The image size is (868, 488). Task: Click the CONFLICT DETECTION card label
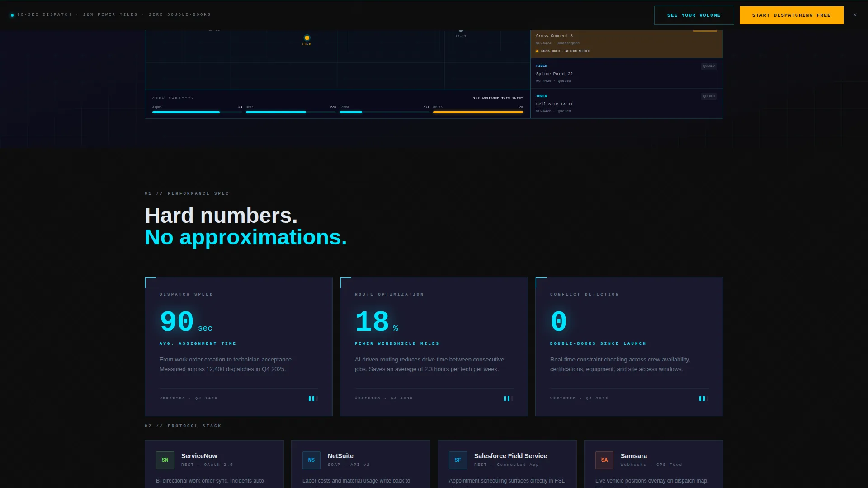click(585, 294)
